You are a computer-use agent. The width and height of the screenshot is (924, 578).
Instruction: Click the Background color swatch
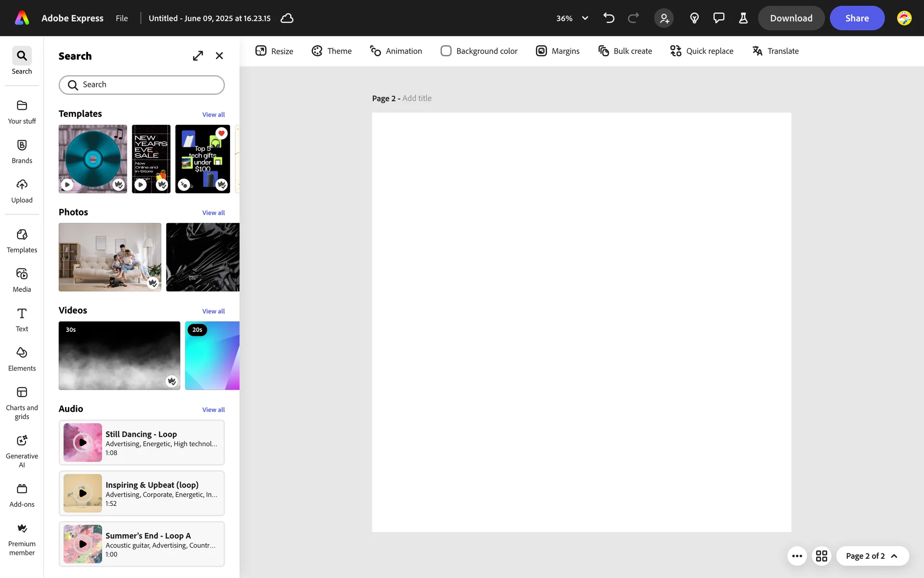pos(446,51)
